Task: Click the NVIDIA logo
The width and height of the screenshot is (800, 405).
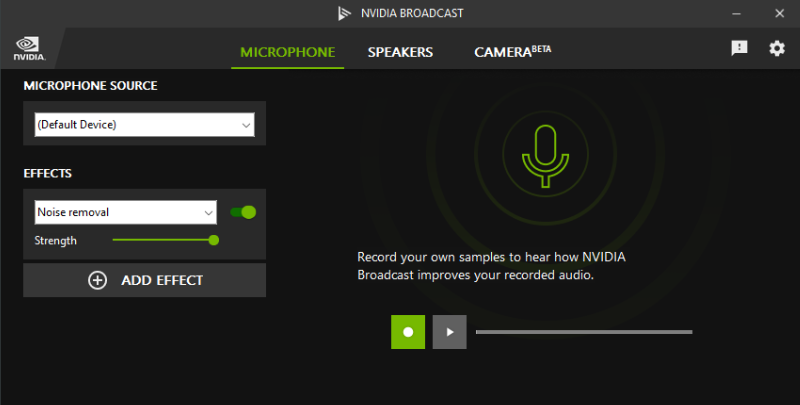Action: [x=29, y=48]
